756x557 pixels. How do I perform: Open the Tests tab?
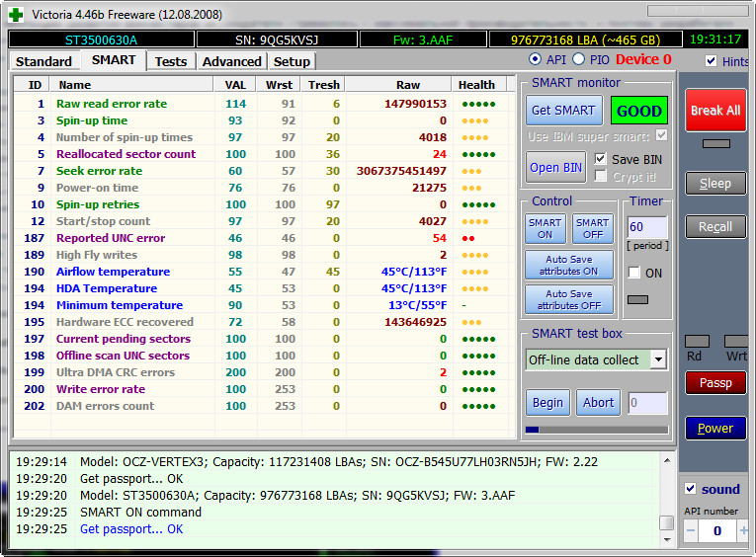171,61
